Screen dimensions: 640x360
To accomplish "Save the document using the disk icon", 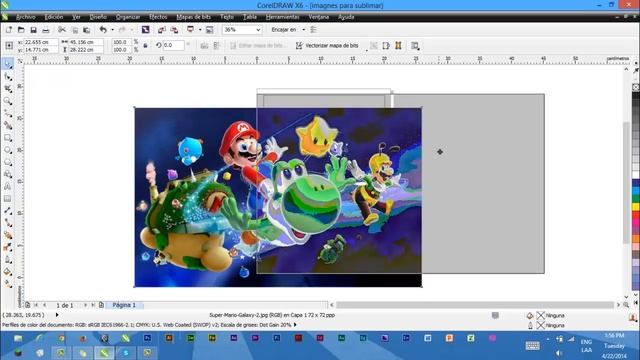I will [x=33, y=30].
